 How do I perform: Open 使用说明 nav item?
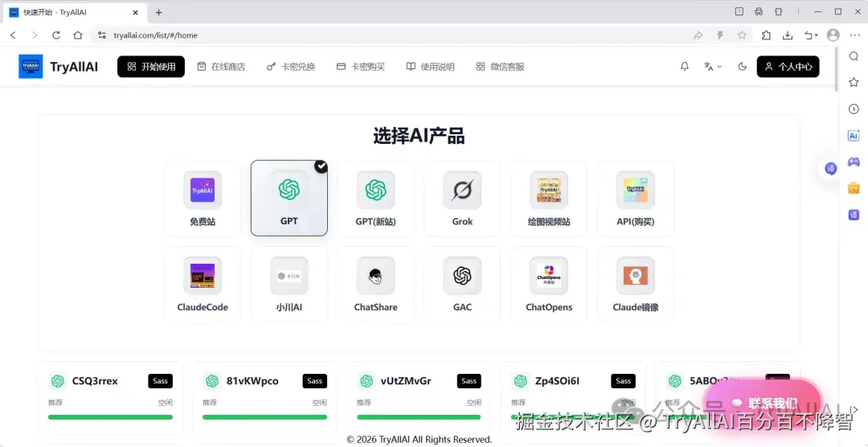pos(431,67)
